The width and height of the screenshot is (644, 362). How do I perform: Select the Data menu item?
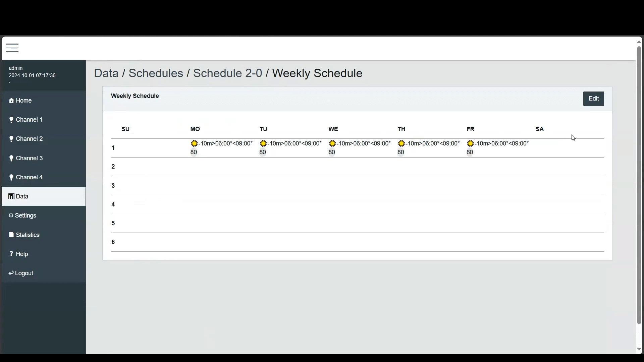[22, 196]
